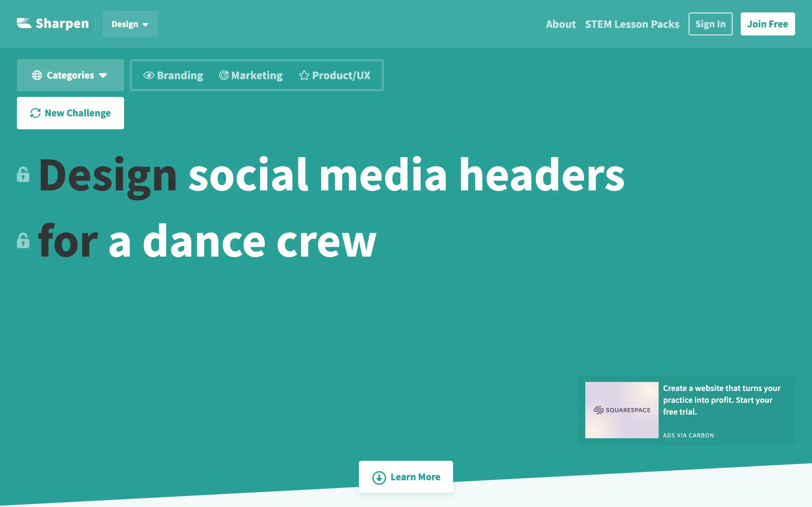Toggle lock on 'for a dance crew' line
812x507 pixels.
(x=23, y=241)
